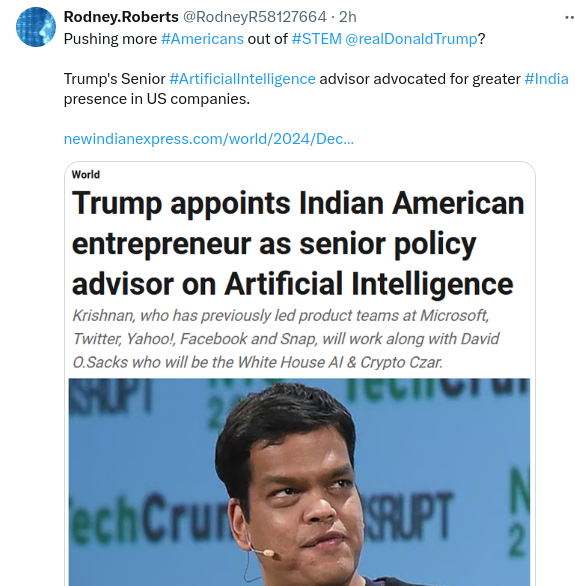The height and width of the screenshot is (586, 575).
Task: Open the newindianexpress.com article link
Action: (209, 139)
